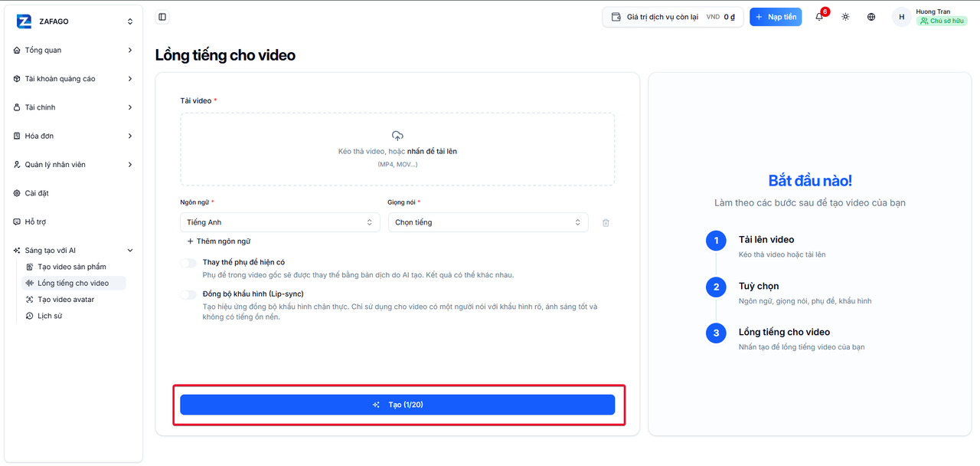The height and width of the screenshot is (466, 980).
Task: Click the upload cloud icon
Action: (x=397, y=136)
